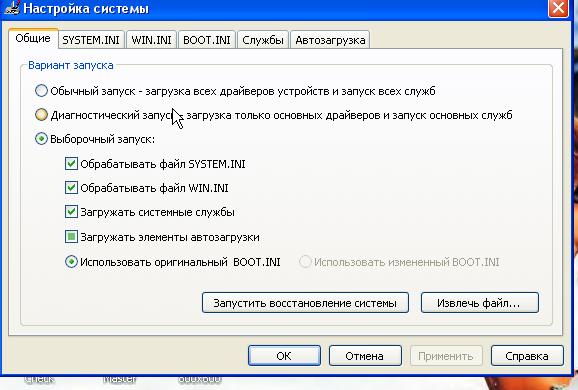Open the SYSTEM.INI tab

[91, 40]
